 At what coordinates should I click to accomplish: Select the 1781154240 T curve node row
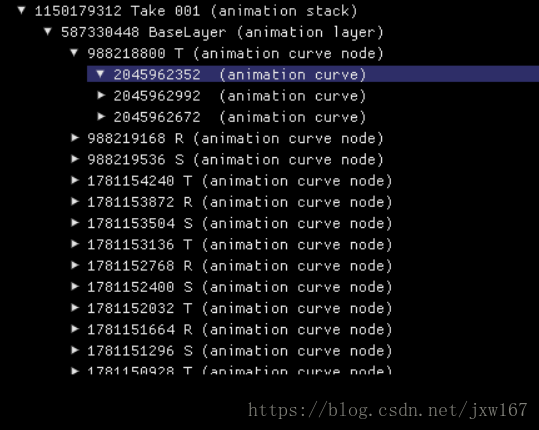pyautogui.click(x=240, y=181)
